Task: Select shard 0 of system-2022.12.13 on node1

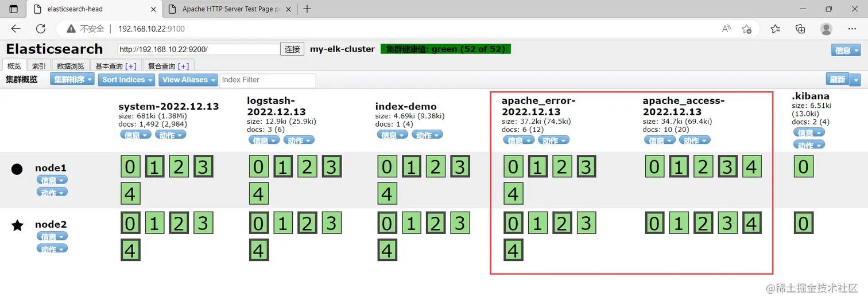Action: 130,167
